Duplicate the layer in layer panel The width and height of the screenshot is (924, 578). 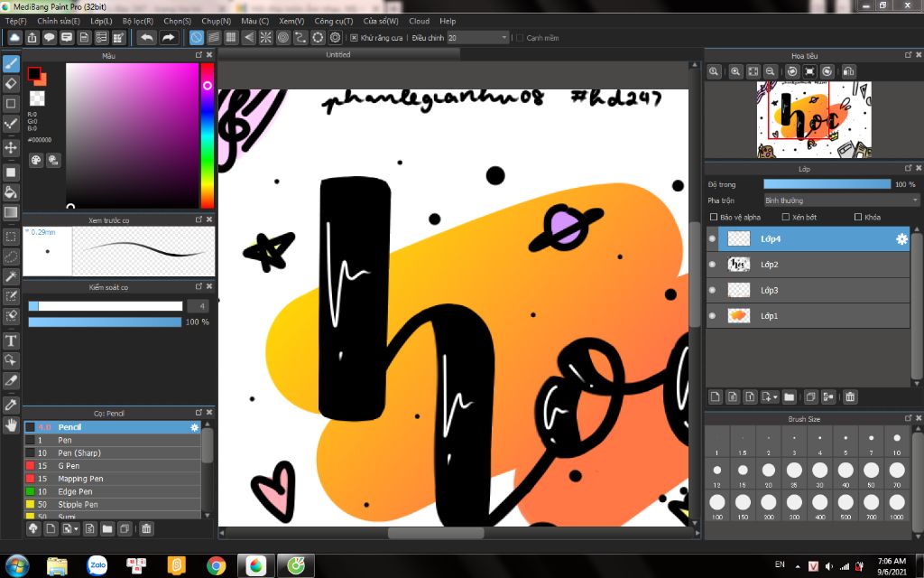[811, 397]
